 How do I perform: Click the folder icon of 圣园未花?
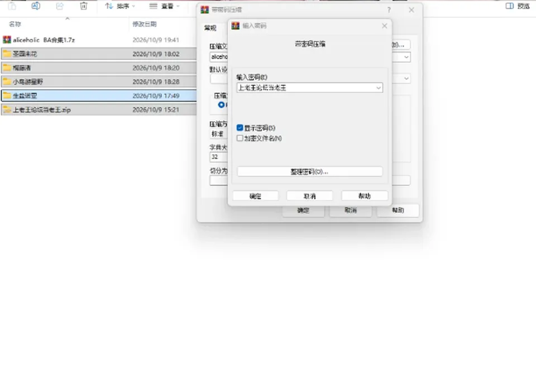7,54
